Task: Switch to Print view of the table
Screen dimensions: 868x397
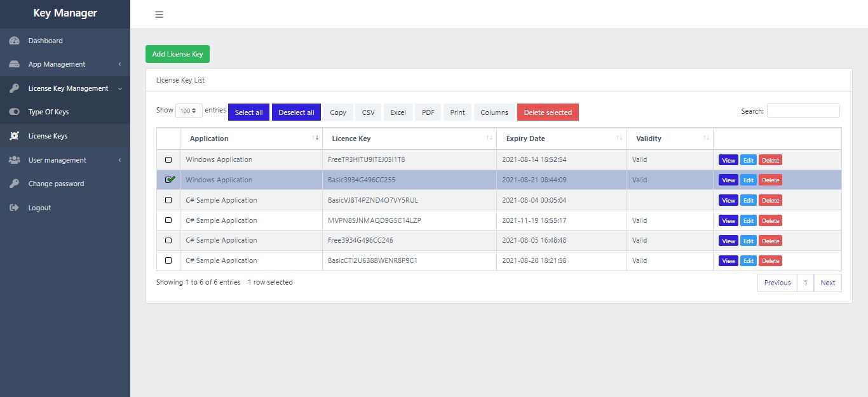Action: [x=457, y=112]
